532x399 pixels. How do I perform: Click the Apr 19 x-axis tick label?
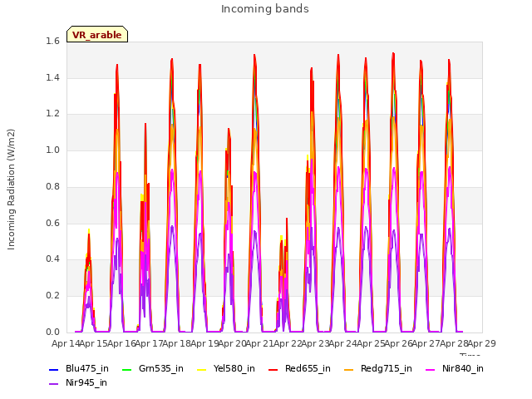tap(204, 343)
